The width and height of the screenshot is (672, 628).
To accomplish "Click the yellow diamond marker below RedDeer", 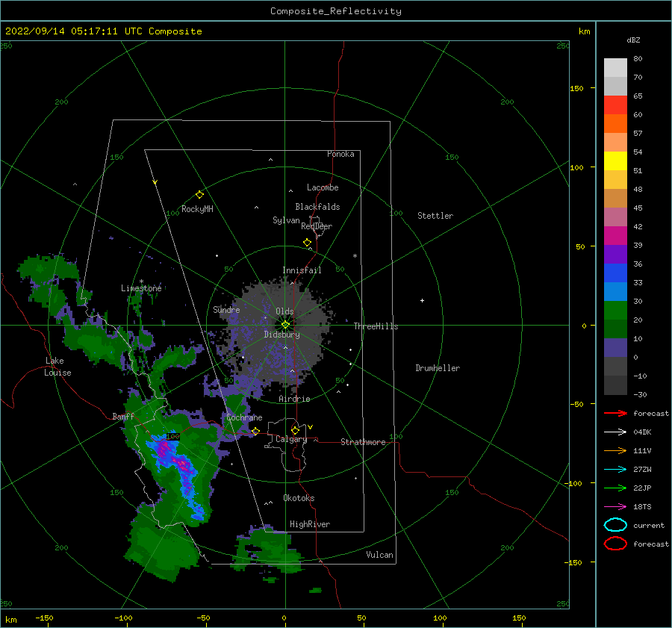I will 308,242.
